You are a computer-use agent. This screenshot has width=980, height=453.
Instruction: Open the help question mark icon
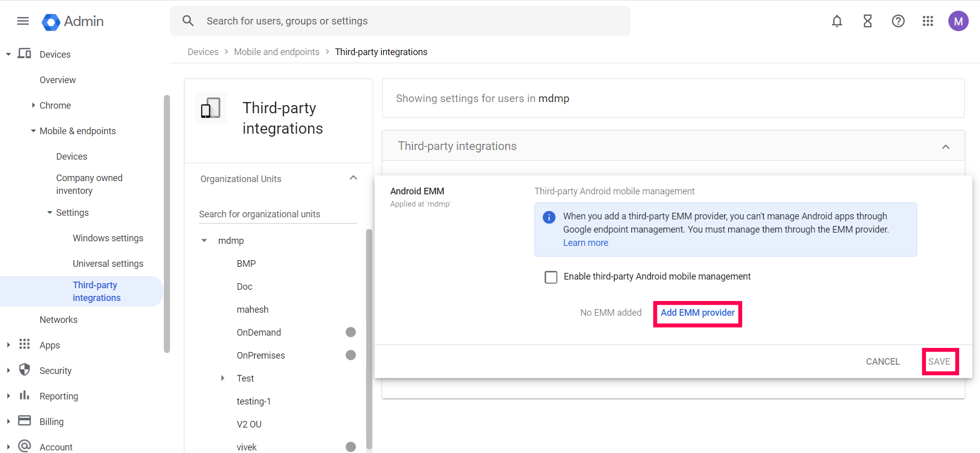[898, 21]
